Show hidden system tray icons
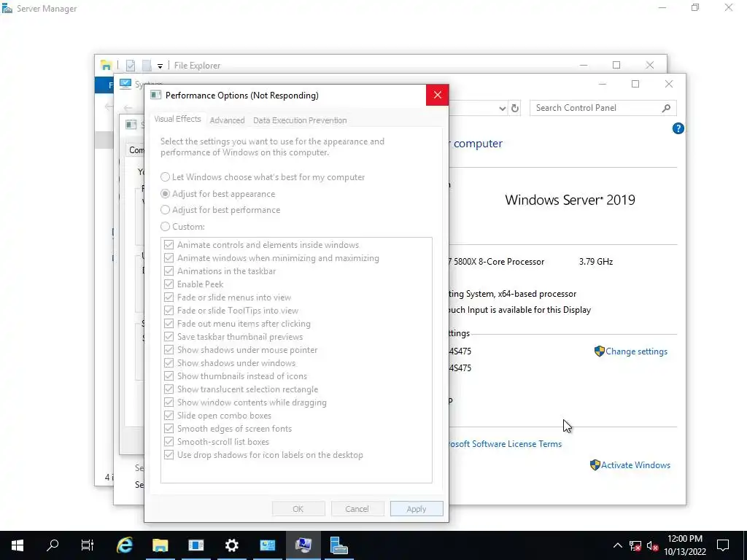Screen dimensions: 747x560 [x=617, y=545]
